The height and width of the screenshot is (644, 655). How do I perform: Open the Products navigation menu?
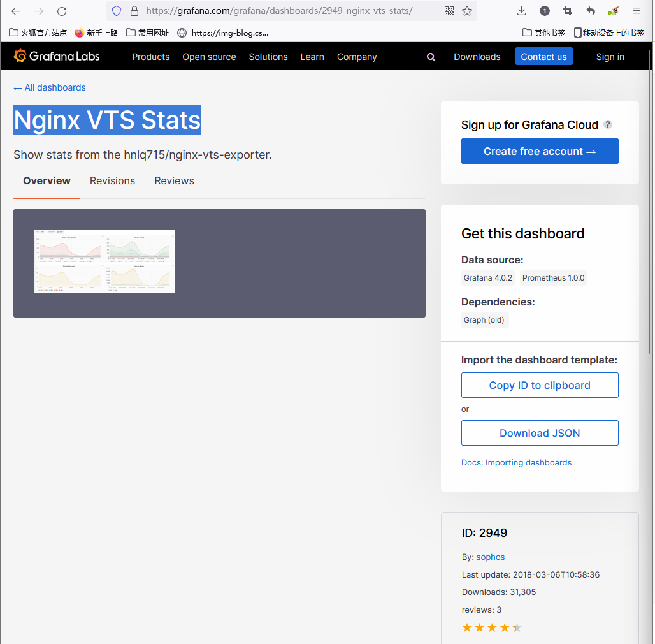coord(151,57)
